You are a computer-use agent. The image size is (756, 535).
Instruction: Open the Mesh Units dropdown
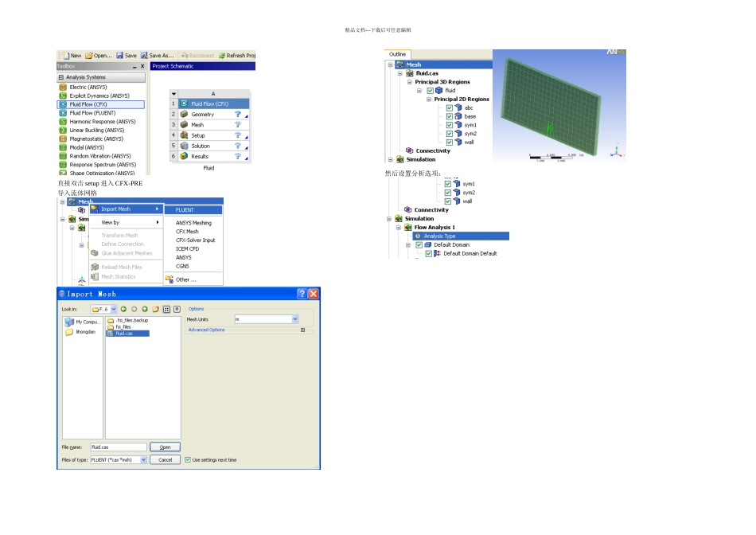(x=295, y=319)
